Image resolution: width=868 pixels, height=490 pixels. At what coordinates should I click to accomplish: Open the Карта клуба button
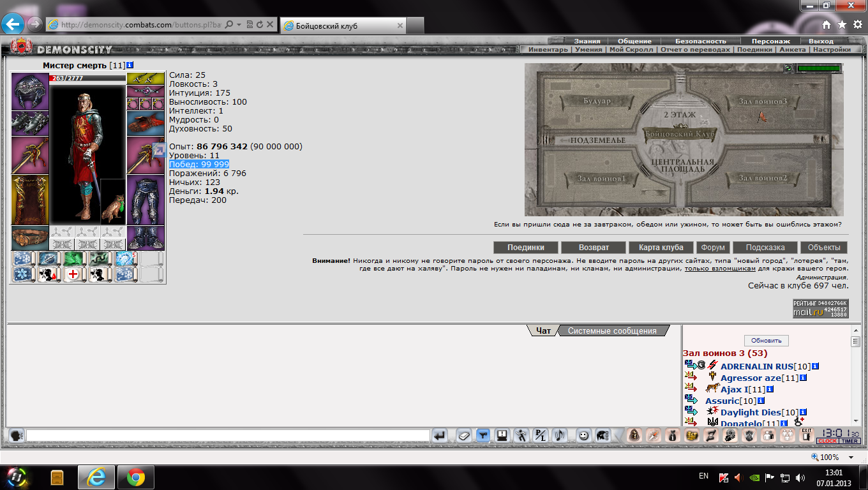(661, 248)
